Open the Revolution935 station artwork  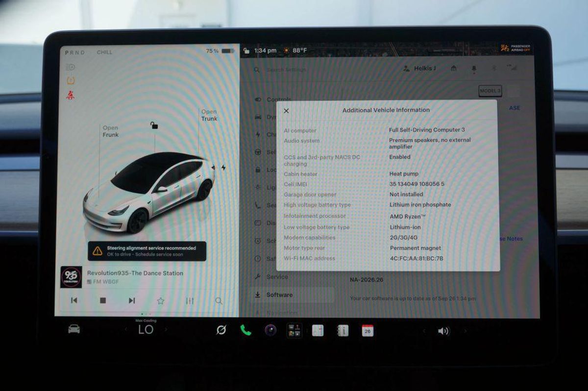click(x=71, y=277)
